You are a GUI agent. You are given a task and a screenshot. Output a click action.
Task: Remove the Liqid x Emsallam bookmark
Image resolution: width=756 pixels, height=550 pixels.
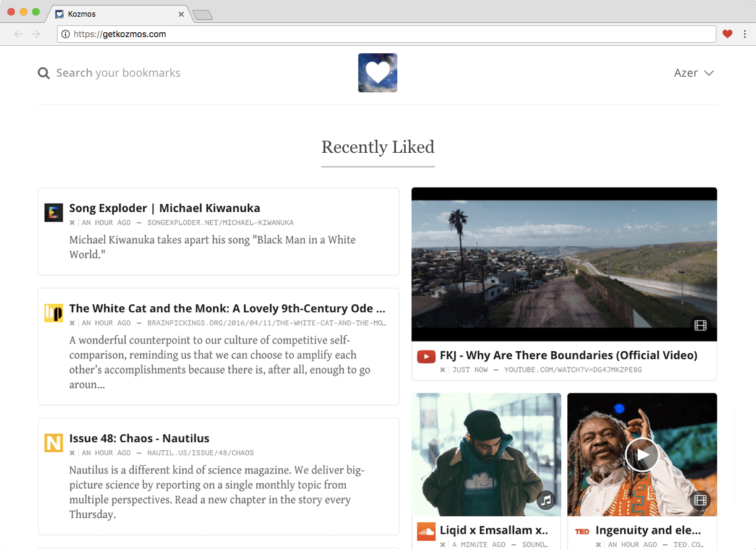443,545
